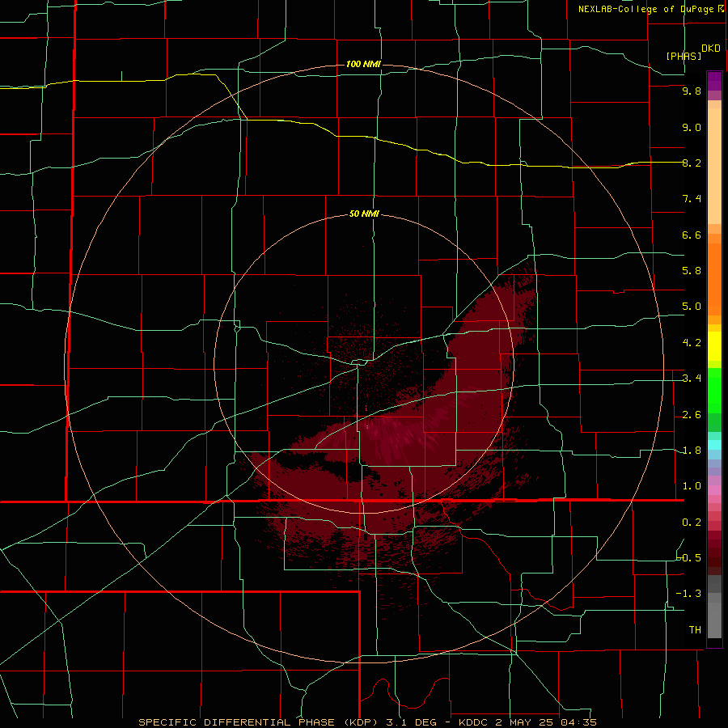This screenshot has height=728, width=728.
Task: Click the TH threshold label
Action: 695,630
